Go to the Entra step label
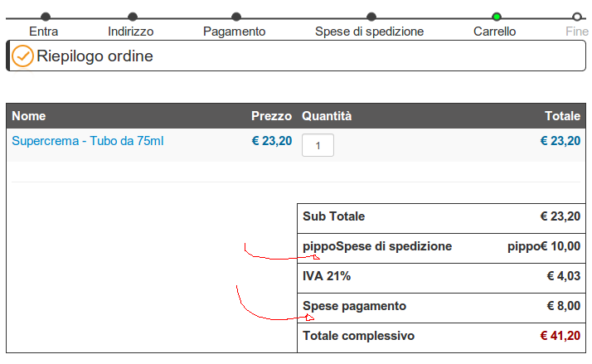592x364 pixels. pyautogui.click(x=44, y=32)
